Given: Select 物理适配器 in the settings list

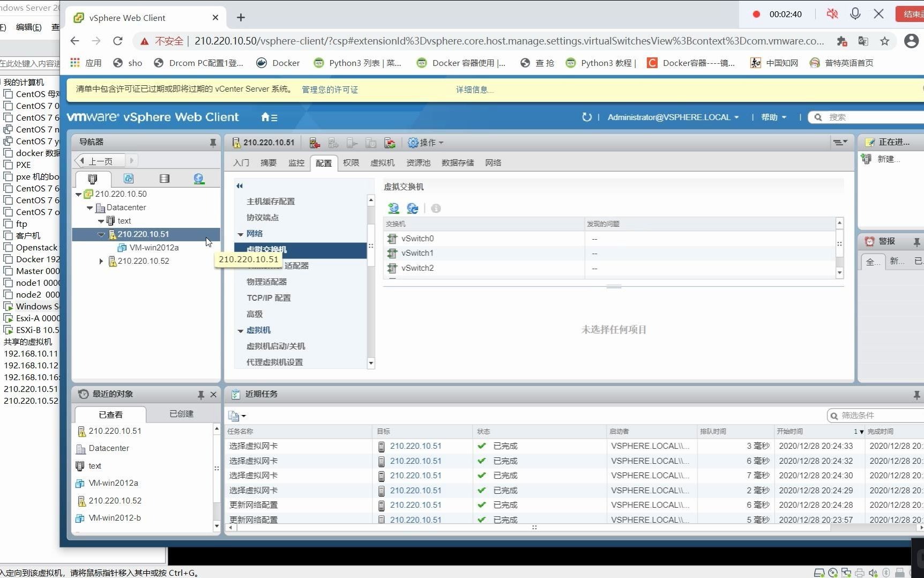Looking at the screenshot, I should coord(266,281).
